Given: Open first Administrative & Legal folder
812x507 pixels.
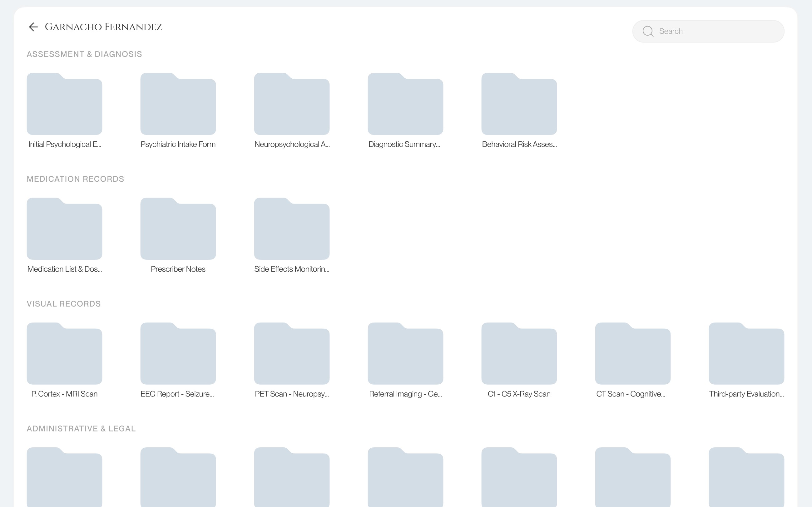Looking at the screenshot, I should (64, 478).
